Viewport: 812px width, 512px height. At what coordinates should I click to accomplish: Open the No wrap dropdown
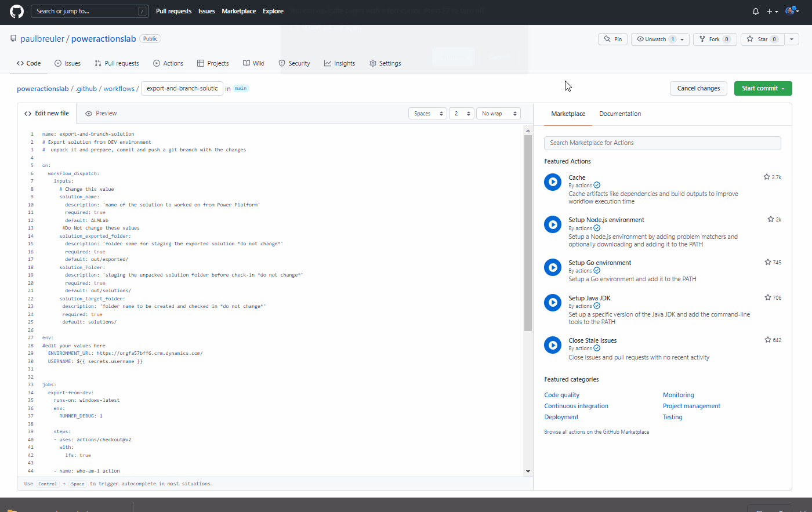coord(498,113)
